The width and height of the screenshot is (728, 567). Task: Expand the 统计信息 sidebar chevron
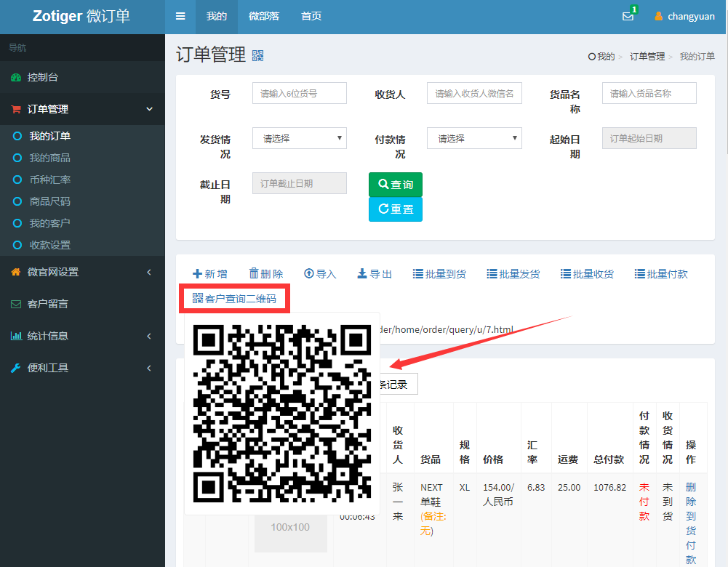point(149,336)
